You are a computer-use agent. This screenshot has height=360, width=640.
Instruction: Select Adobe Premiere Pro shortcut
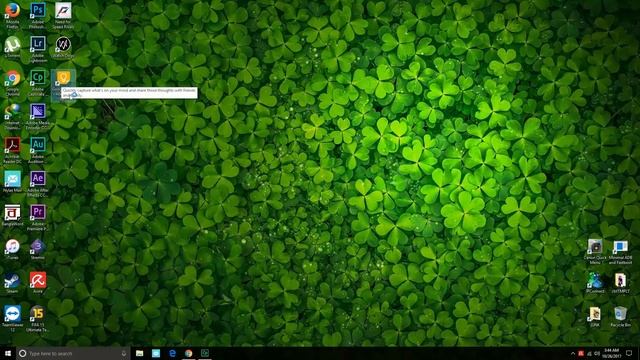(x=38, y=218)
